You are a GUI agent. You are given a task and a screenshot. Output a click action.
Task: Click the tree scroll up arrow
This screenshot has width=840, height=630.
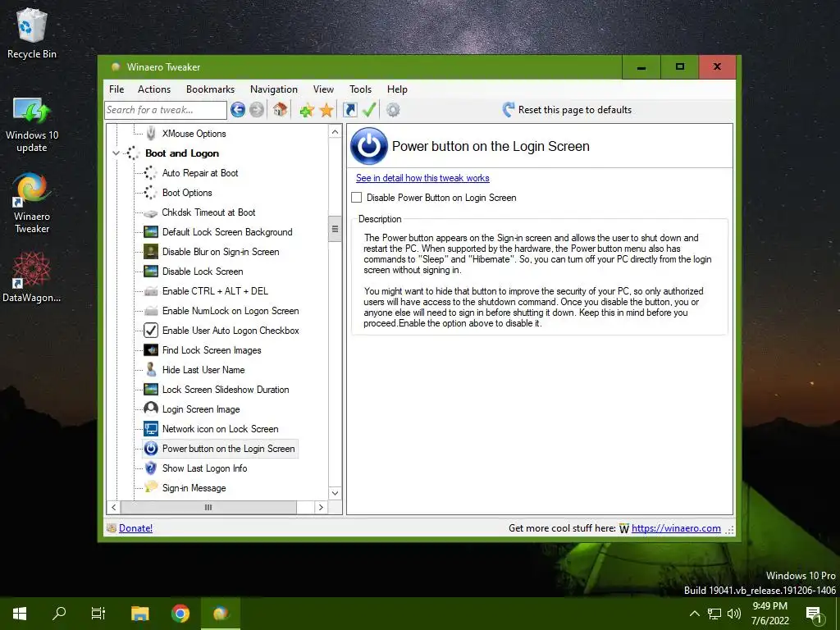click(x=335, y=132)
